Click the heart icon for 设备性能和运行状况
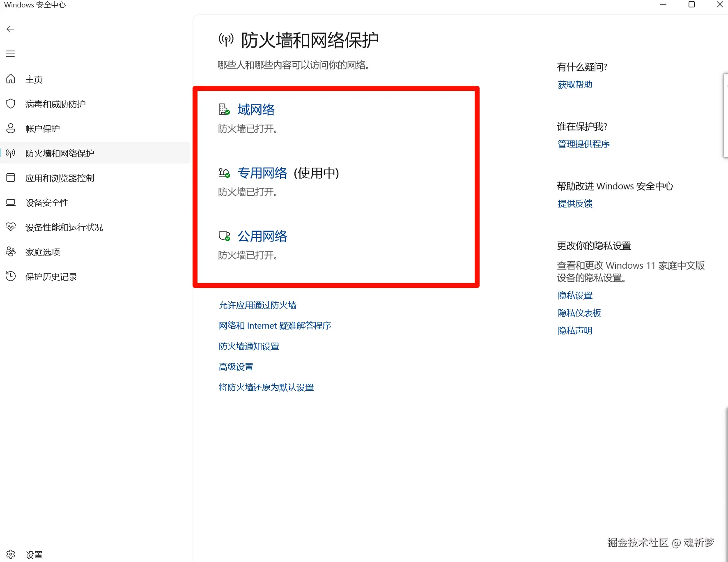 coord(11,227)
